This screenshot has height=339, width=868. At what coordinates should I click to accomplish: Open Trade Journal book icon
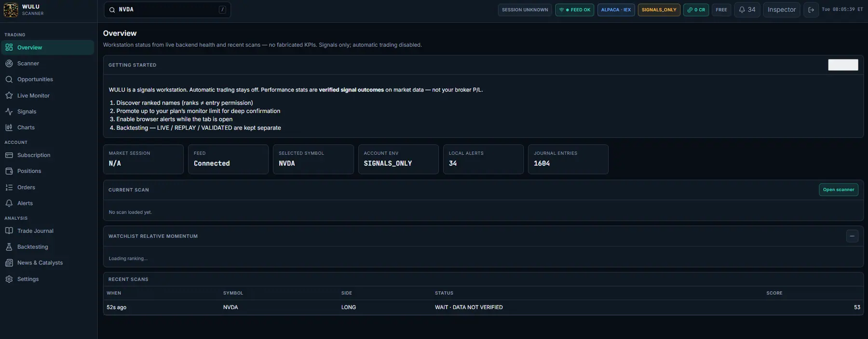[9, 231]
